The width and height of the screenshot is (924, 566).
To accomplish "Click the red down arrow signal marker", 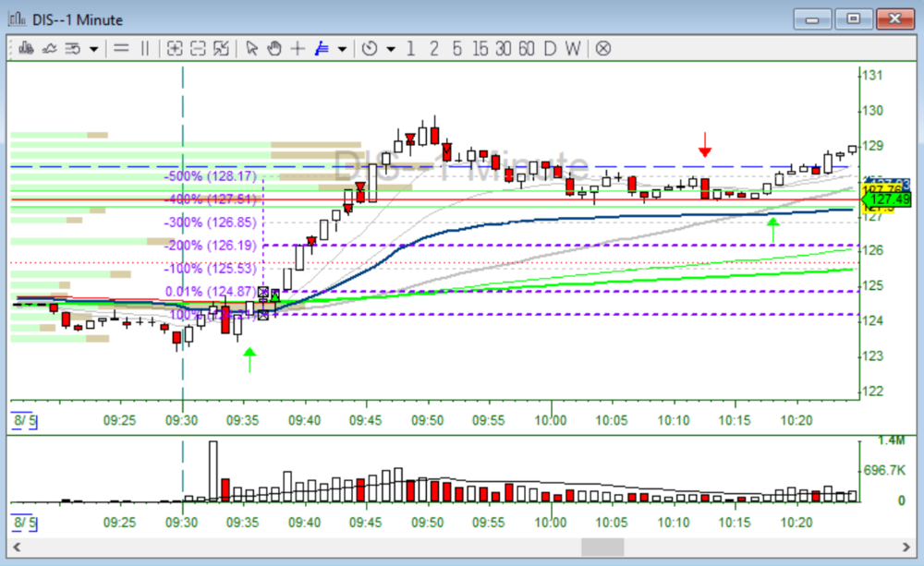I will [x=705, y=145].
